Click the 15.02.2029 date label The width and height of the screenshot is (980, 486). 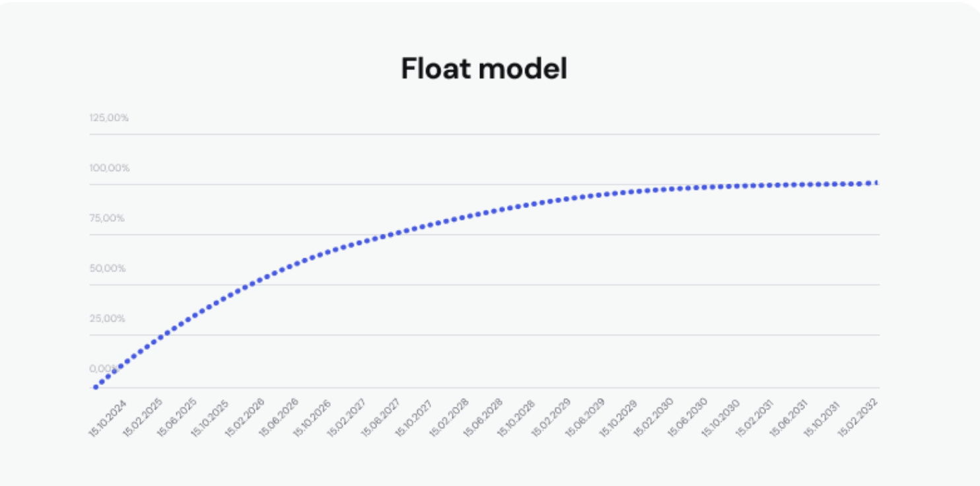(551, 418)
